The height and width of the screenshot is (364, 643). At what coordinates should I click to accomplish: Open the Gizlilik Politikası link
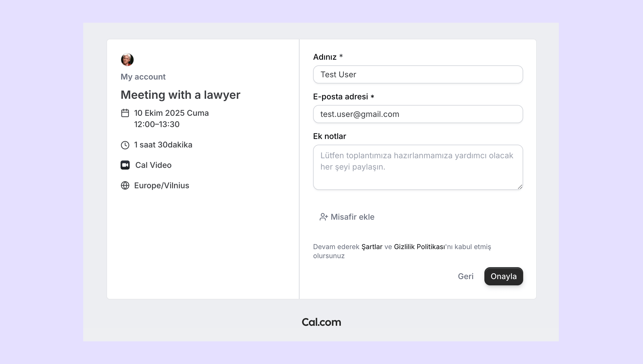click(x=419, y=247)
